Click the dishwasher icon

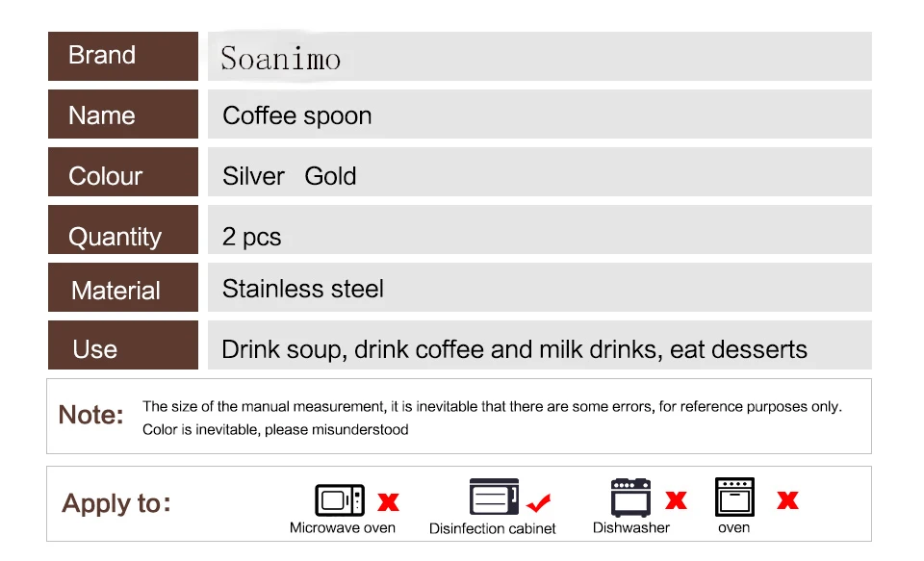point(630,497)
